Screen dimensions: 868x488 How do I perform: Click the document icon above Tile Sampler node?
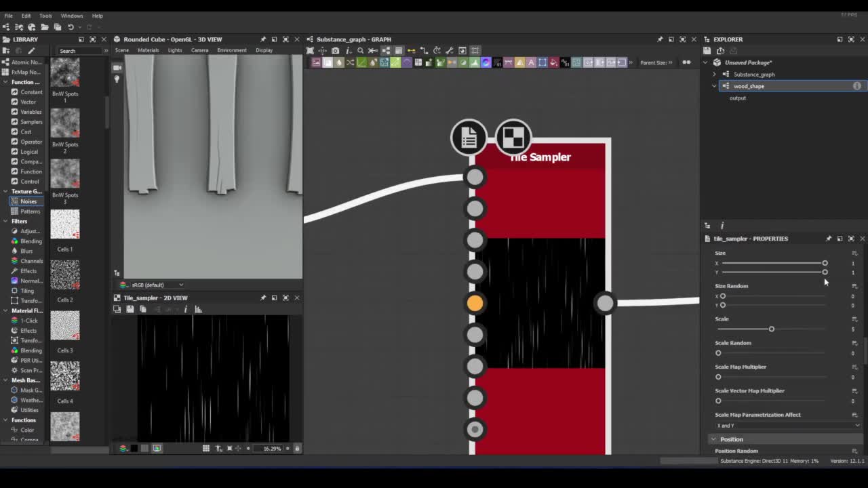[x=469, y=138]
